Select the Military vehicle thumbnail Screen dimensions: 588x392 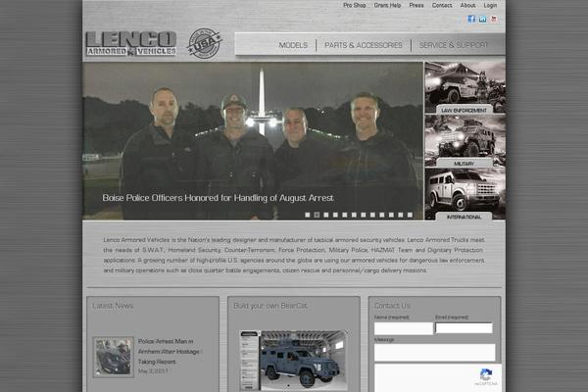(x=465, y=141)
